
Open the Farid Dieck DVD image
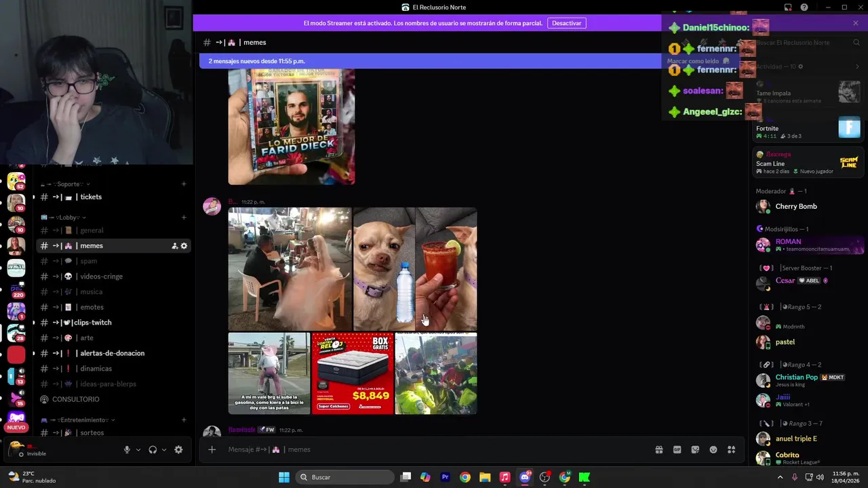pyautogui.click(x=292, y=127)
